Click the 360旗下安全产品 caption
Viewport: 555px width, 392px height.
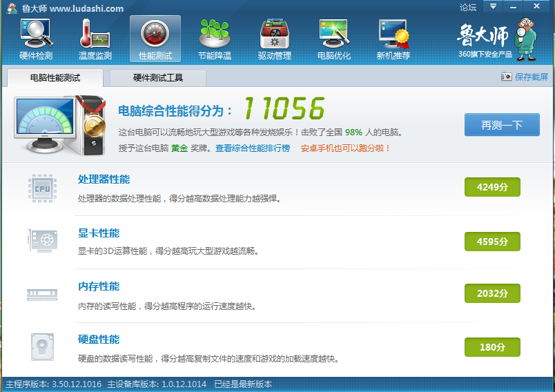(x=485, y=54)
